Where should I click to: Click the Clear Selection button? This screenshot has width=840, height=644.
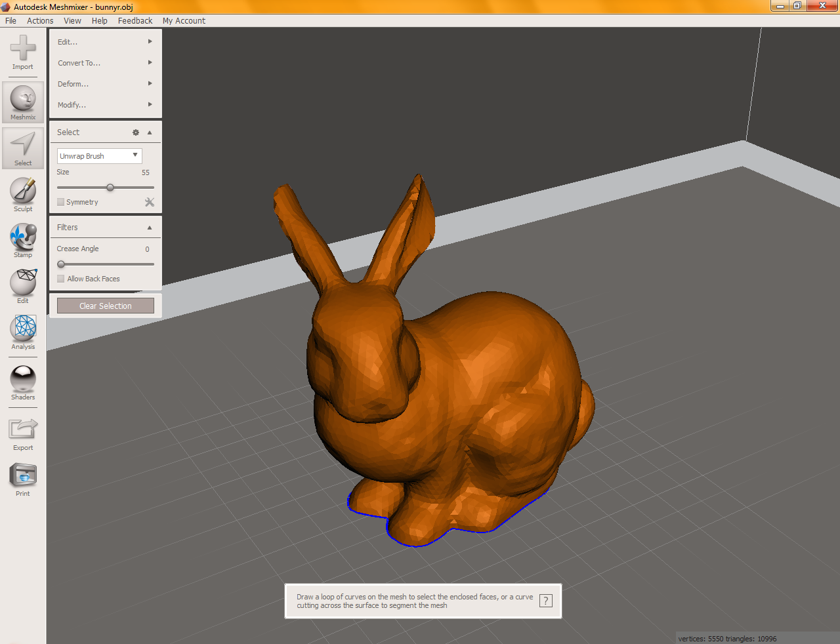click(x=106, y=306)
